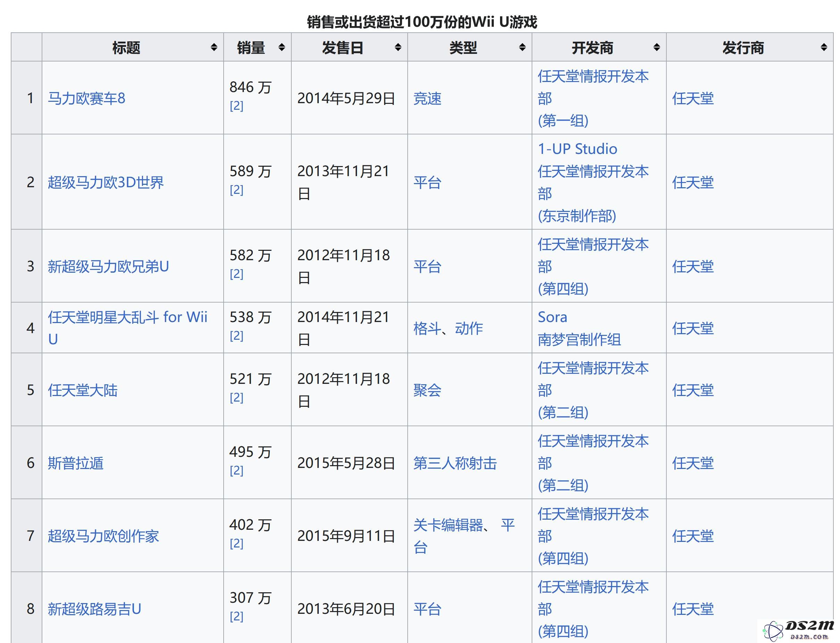The image size is (840, 643).
Task: Select the table caption 销售或出货超过100万份的Wii U游戏
Action: pos(422,22)
